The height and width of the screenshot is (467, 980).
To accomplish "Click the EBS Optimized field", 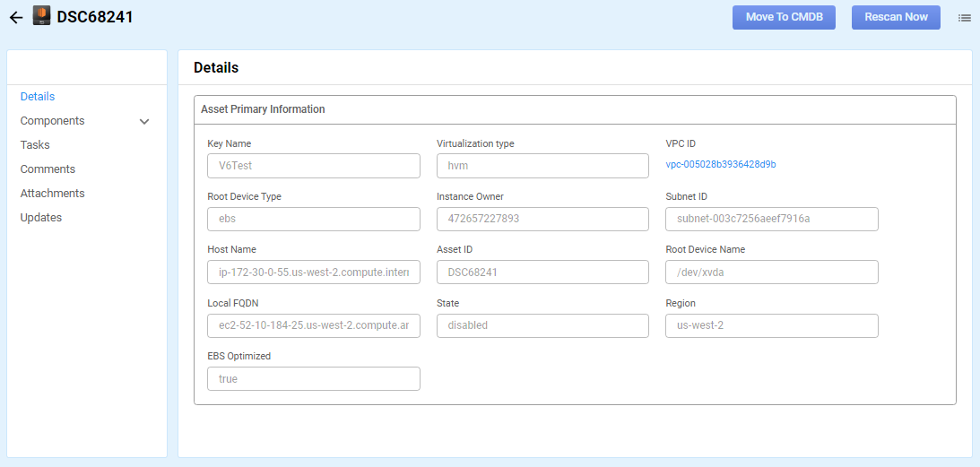I will pos(313,379).
